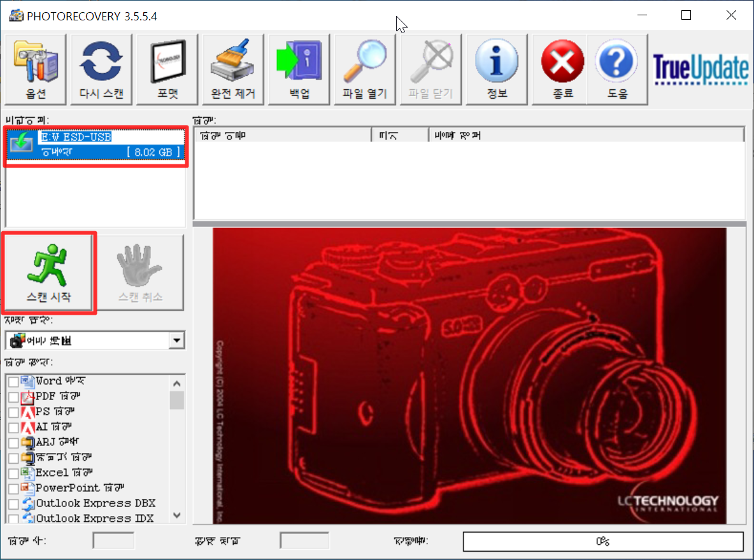Click the file type list scrollbar thumb
Screen dimensions: 754x560
pos(177,400)
